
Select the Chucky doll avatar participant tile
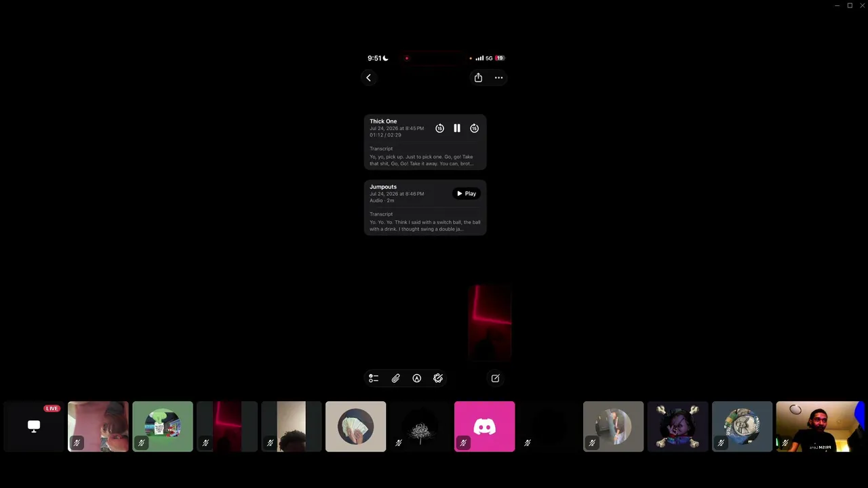click(678, 426)
